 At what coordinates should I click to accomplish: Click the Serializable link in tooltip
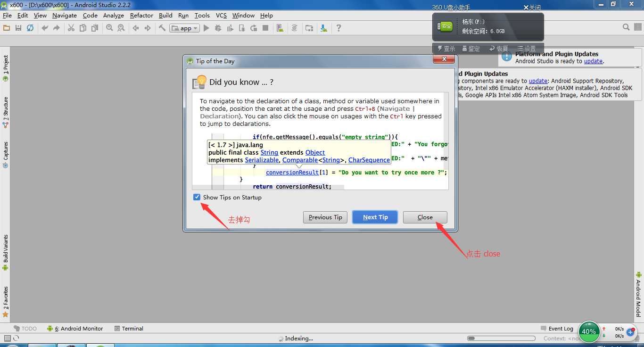pyautogui.click(x=262, y=160)
